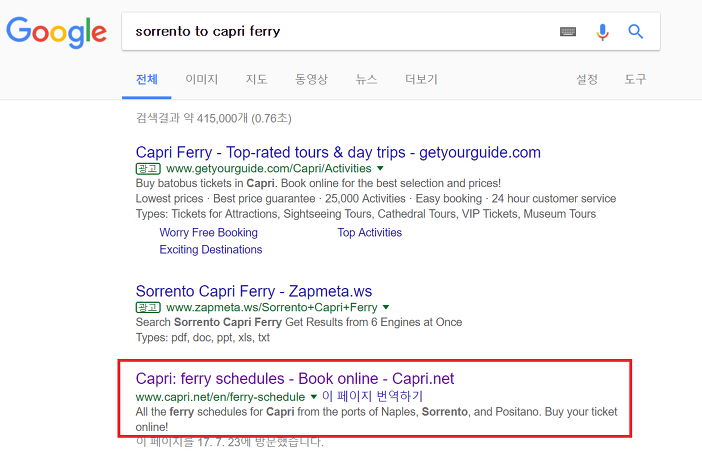Switch to the 지도 tab
The height and width of the screenshot is (461, 702).
(257, 79)
